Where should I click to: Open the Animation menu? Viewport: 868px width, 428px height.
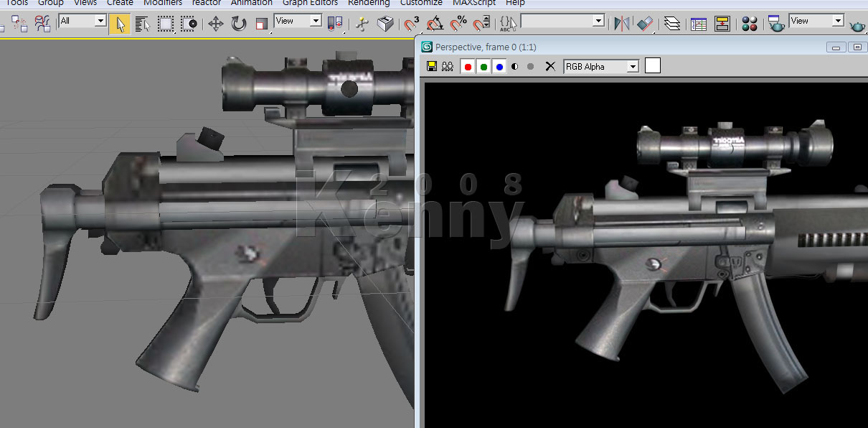[252, 3]
